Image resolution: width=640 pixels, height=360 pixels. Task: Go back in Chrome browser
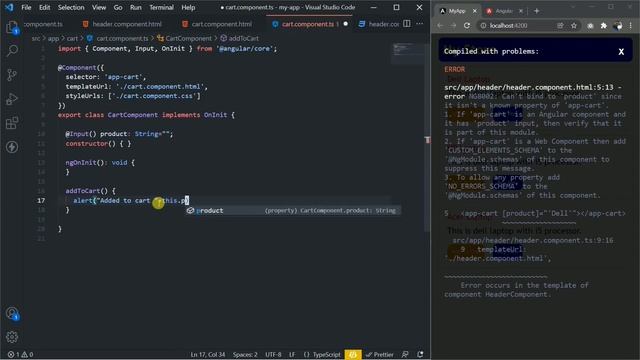(440, 25)
